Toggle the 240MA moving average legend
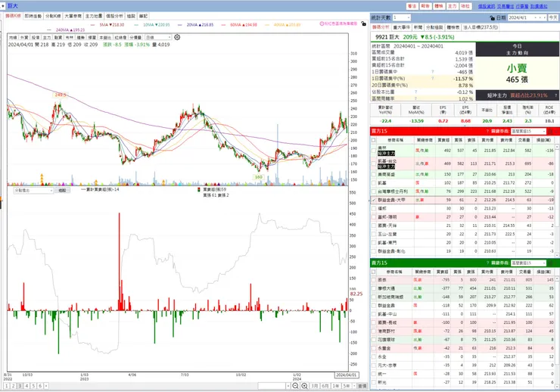 click(x=66, y=30)
